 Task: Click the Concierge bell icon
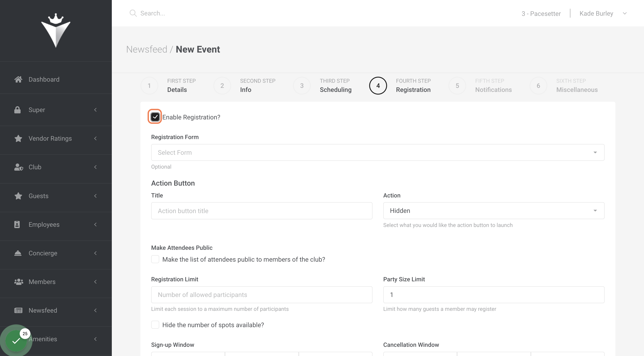18,253
